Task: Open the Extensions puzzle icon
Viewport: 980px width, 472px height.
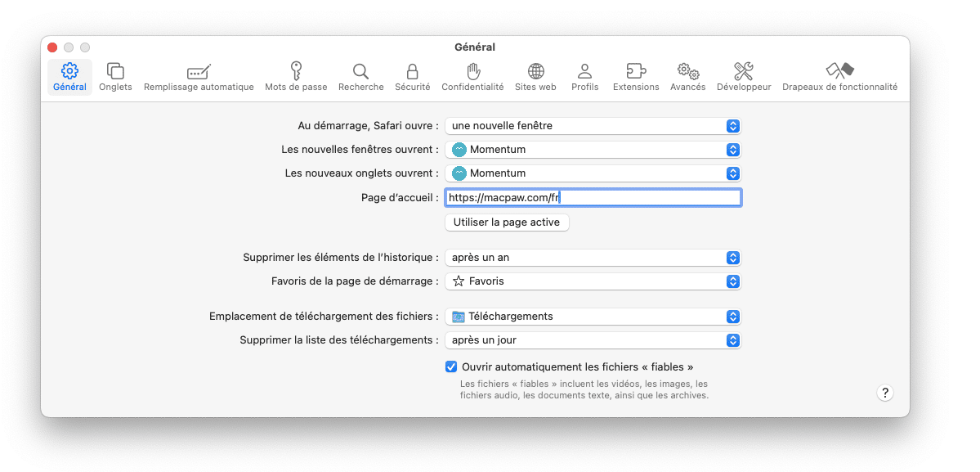Action: click(636, 70)
